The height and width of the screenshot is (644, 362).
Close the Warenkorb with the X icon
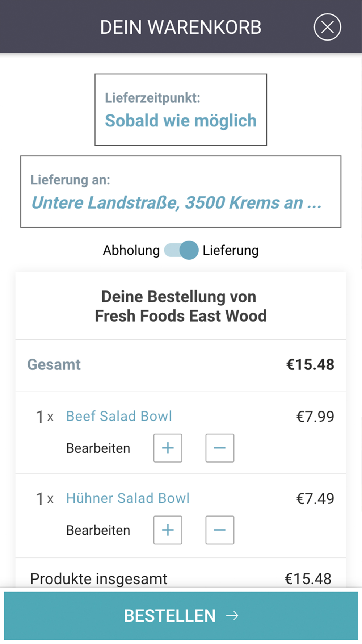pos(327,27)
